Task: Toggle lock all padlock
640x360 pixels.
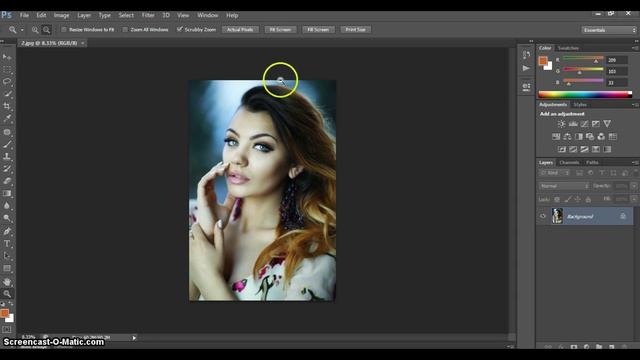Action: [x=588, y=199]
